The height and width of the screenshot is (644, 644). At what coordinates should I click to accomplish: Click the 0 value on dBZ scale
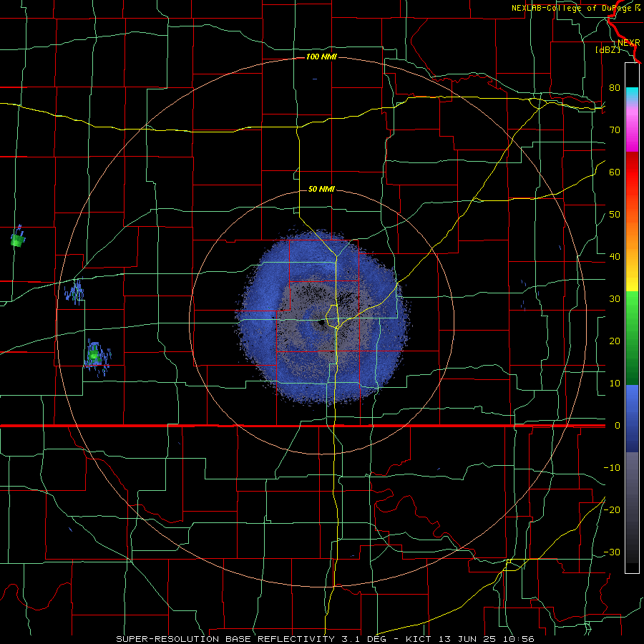point(618,426)
